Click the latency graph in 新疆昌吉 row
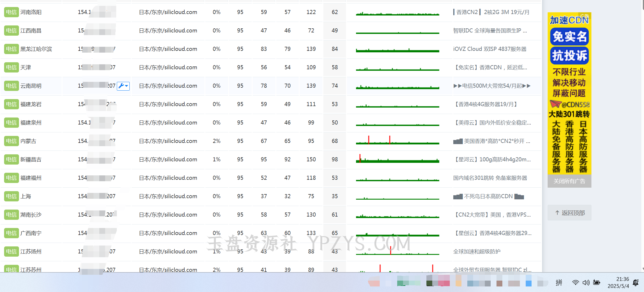 (x=397, y=160)
